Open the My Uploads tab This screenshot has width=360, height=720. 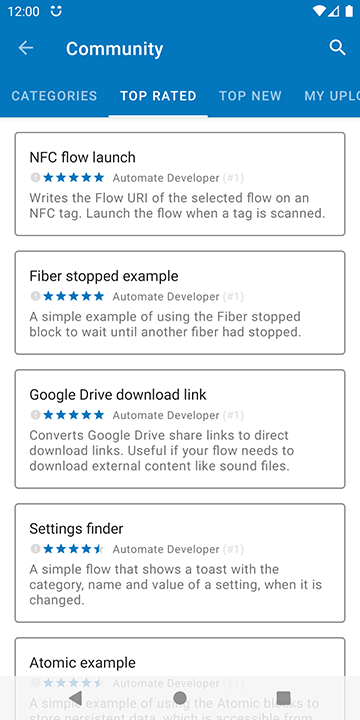click(x=332, y=96)
